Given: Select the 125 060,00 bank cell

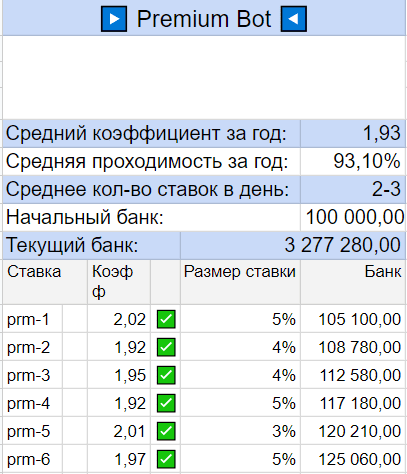Looking at the screenshot, I should (x=353, y=459).
